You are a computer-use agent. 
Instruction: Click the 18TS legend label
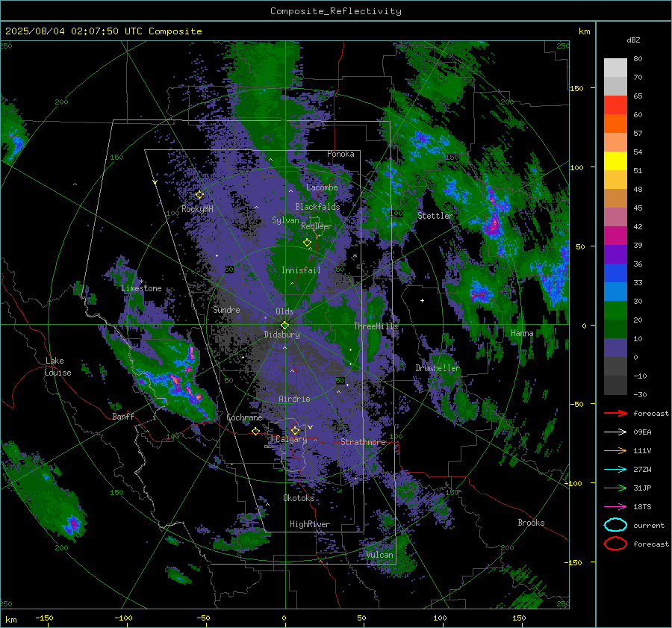coord(642,507)
